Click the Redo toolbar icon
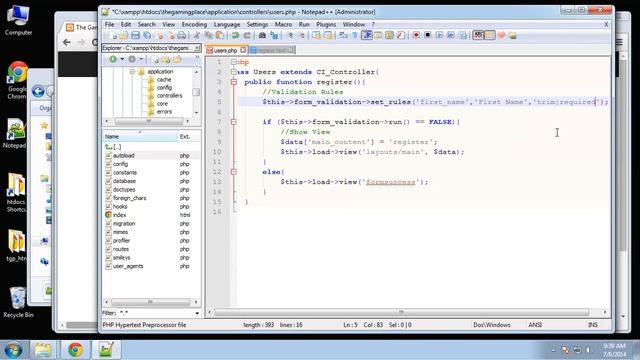 point(247,36)
